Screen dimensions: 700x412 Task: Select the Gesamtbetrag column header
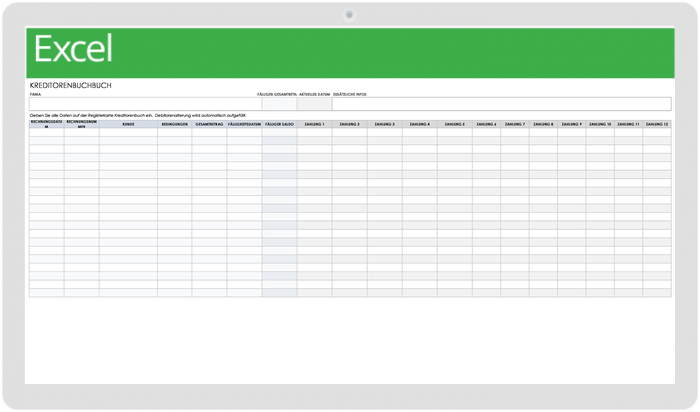[x=209, y=125]
